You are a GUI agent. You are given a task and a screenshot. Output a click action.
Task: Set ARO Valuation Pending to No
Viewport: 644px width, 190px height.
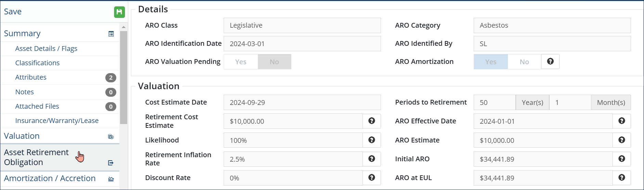(274, 62)
